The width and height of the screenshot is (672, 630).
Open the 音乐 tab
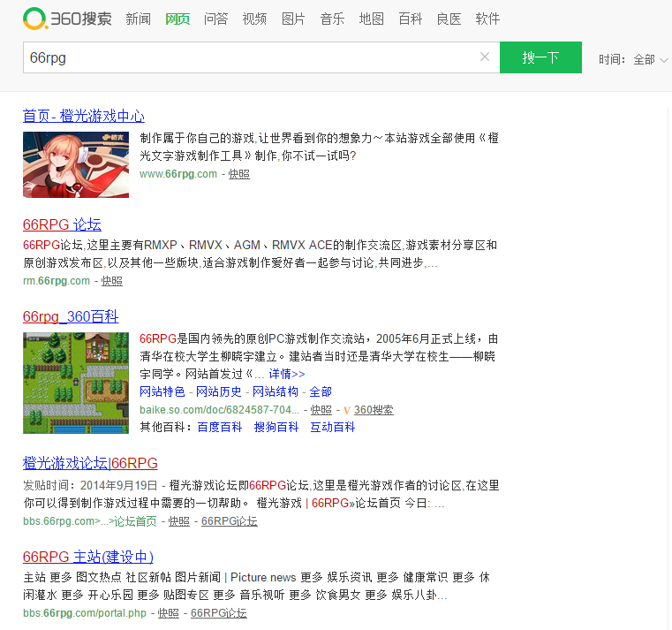(x=332, y=19)
